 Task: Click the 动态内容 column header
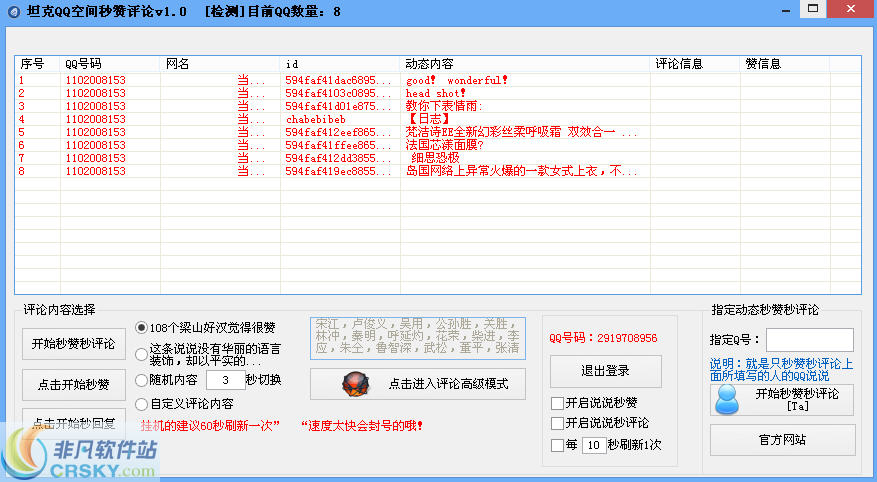coord(525,64)
